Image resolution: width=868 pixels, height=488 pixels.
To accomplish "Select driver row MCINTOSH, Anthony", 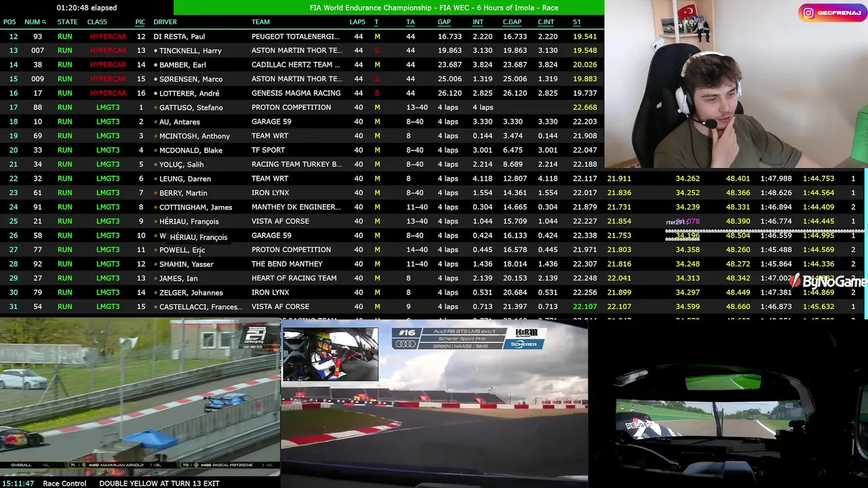I will 302,136.
